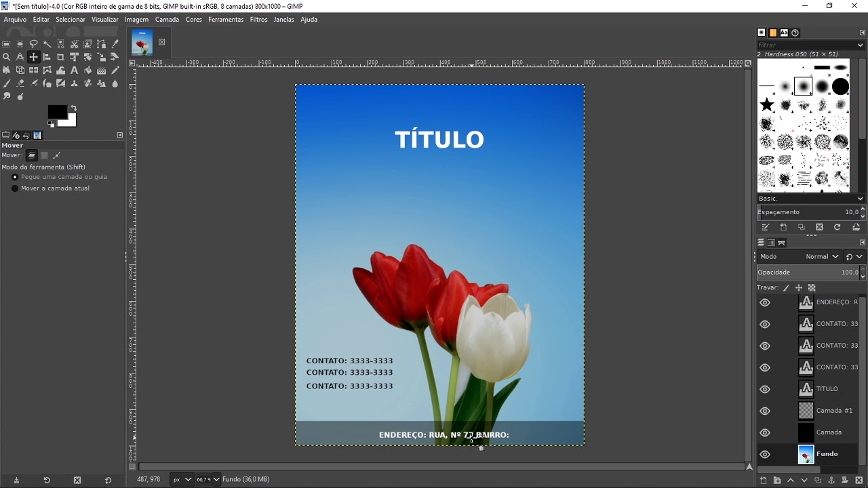Screen dimensions: 868x488
Task: Open the brushes dock tab menu arrow
Action: (863, 33)
